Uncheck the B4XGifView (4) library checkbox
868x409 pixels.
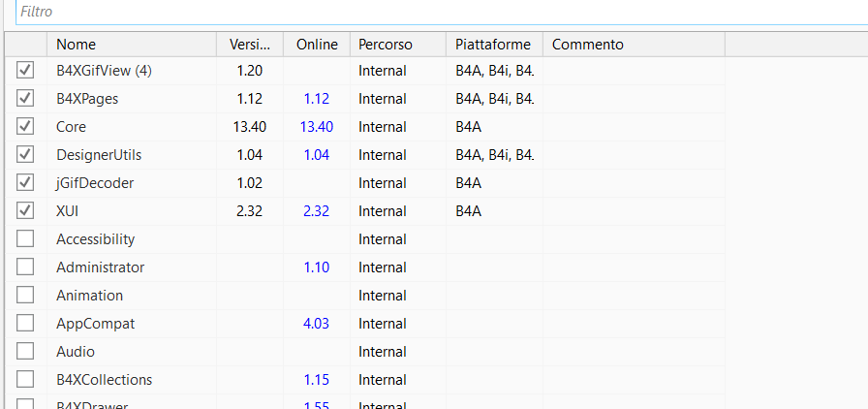[x=25, y=70]
